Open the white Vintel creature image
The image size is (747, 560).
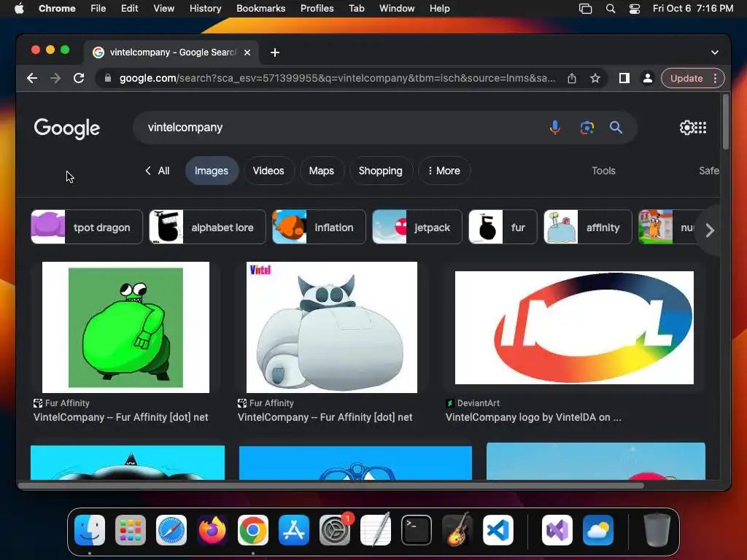pos(332,327)
